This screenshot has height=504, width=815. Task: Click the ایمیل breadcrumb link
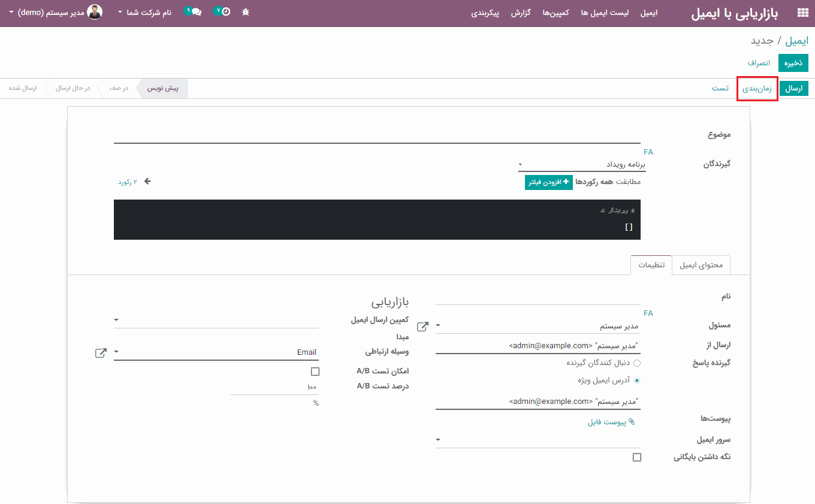tap(797, 41)
